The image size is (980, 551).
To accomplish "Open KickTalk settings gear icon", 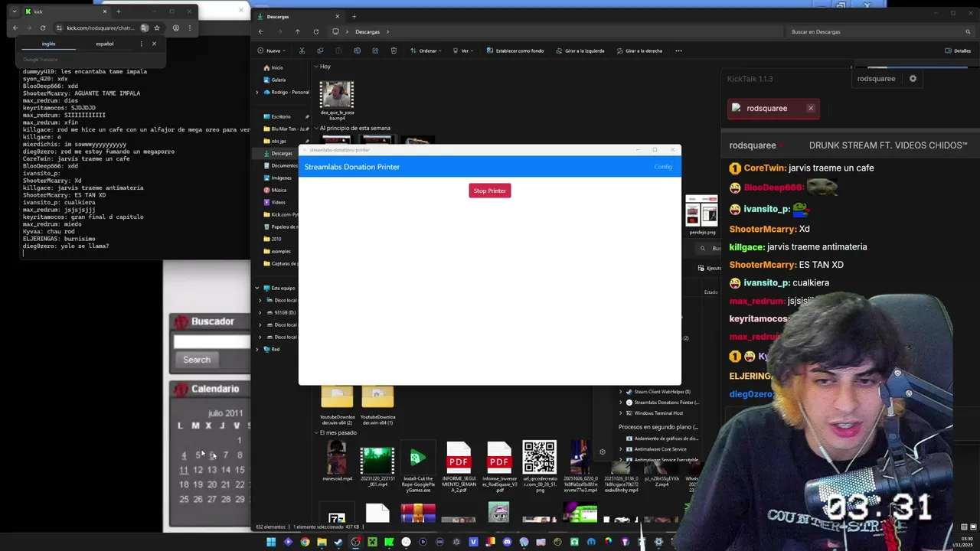I will tap(913, 78).
